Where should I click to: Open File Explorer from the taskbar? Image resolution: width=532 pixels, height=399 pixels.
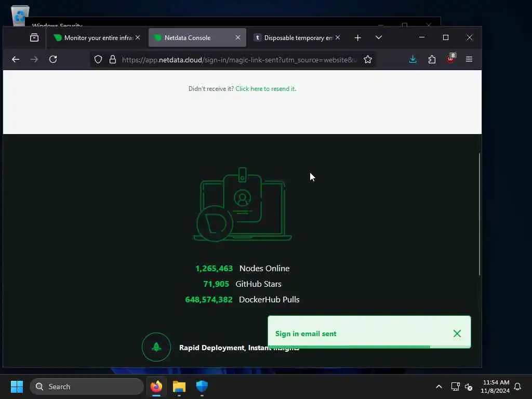pyautogui.click(x=179, y=387)
